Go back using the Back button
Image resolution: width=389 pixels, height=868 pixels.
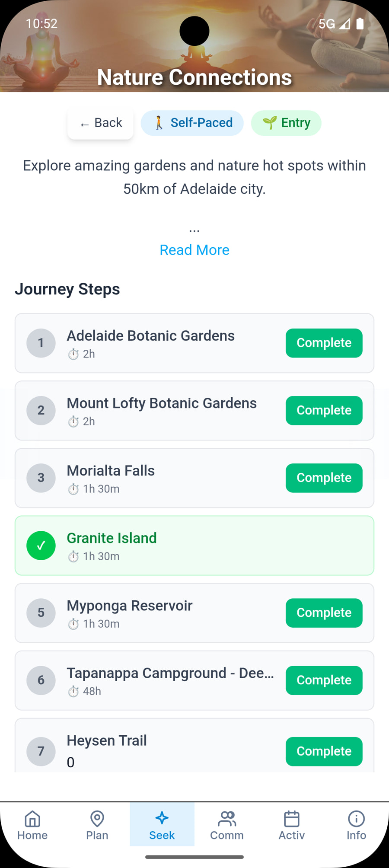pos(101,123)
